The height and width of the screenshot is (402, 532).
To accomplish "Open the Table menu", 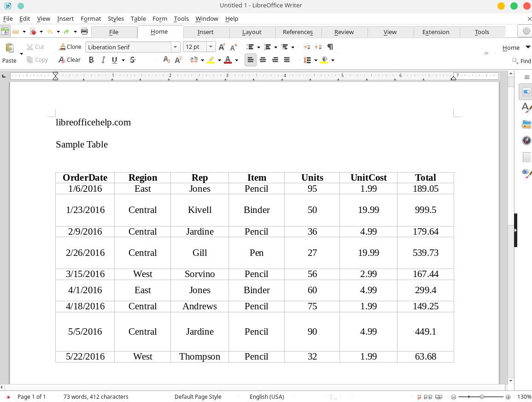I will 138,19.
